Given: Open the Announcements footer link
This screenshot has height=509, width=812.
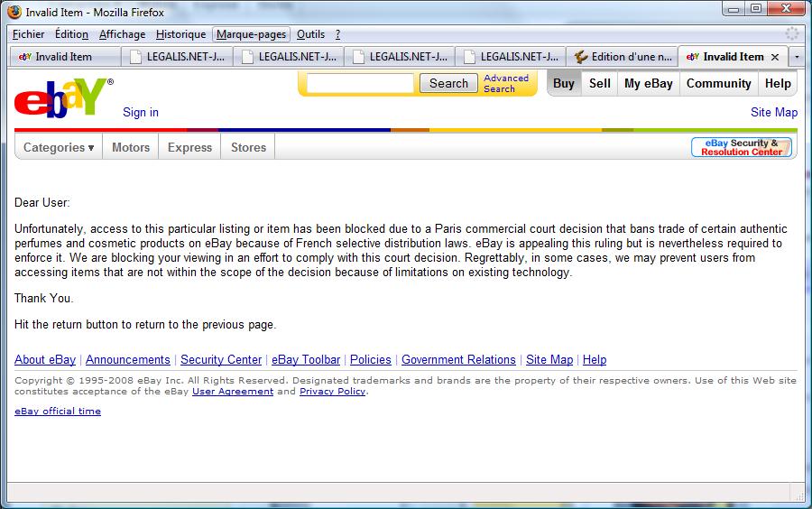Looking at the screenshot, I should [x=128, y=359].
